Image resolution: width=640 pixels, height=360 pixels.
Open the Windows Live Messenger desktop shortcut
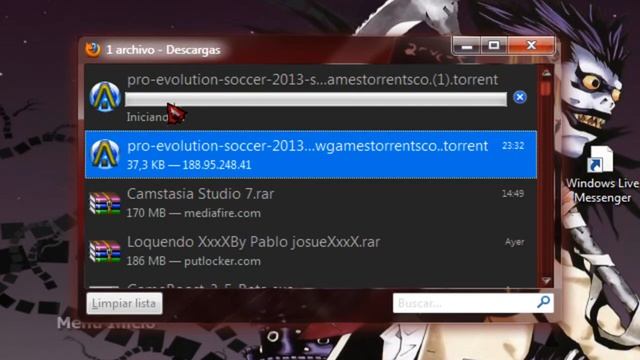coord(603,175)
